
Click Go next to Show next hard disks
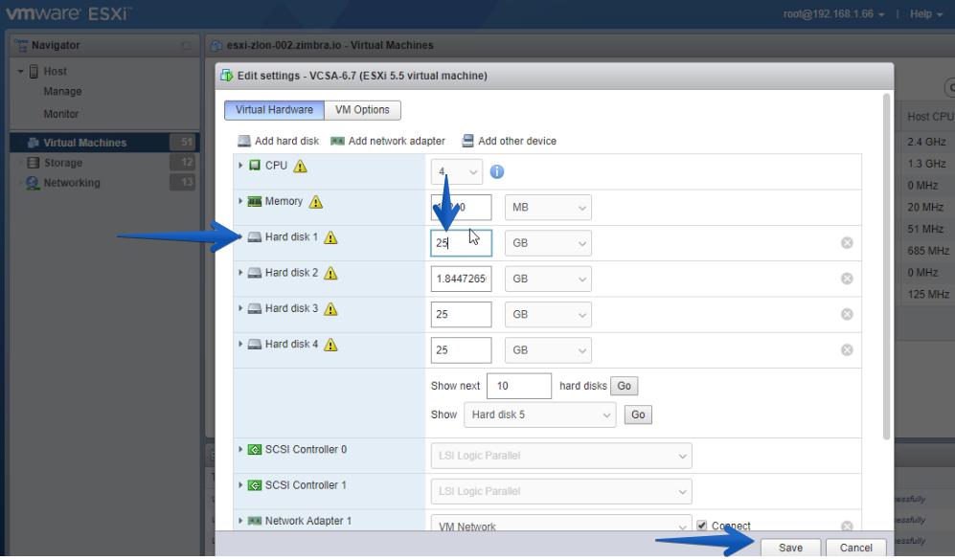pos(625,386)
